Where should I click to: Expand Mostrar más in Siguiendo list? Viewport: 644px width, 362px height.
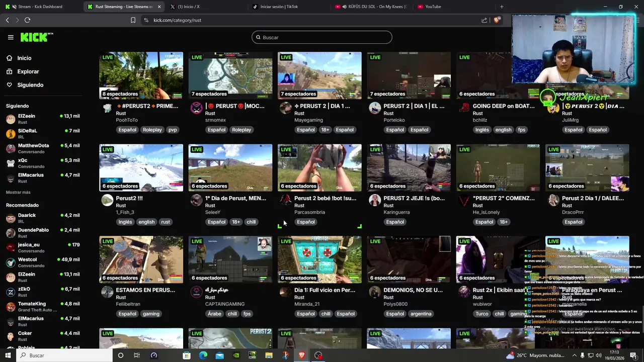point(18,192)
